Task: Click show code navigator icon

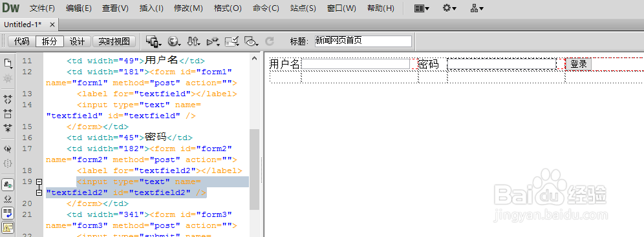Action: coord(8,78)
